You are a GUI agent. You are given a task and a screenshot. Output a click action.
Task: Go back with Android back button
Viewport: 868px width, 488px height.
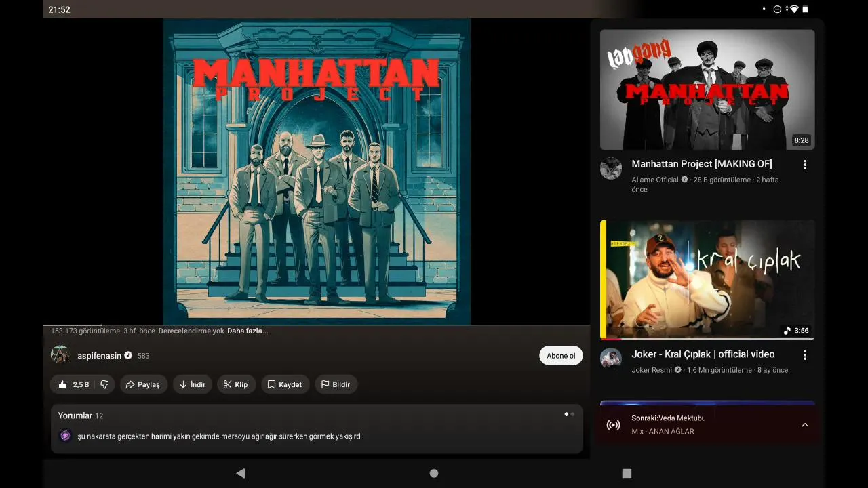[240, 473]
